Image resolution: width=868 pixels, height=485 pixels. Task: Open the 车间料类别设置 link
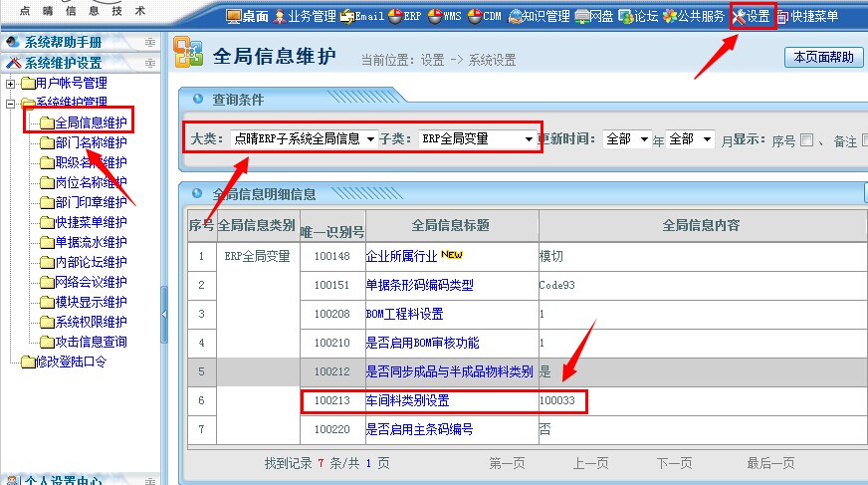[x=407, y=400]
